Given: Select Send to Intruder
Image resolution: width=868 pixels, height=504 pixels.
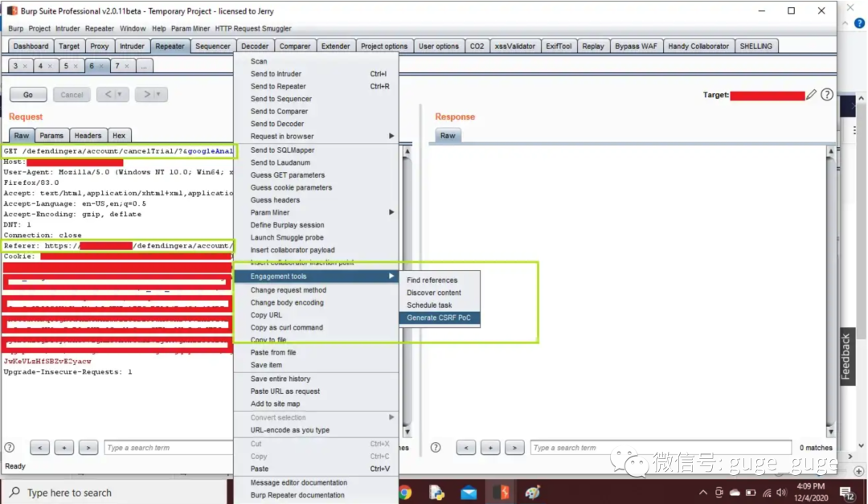Looking at the screenshot, I should [316, 74].
